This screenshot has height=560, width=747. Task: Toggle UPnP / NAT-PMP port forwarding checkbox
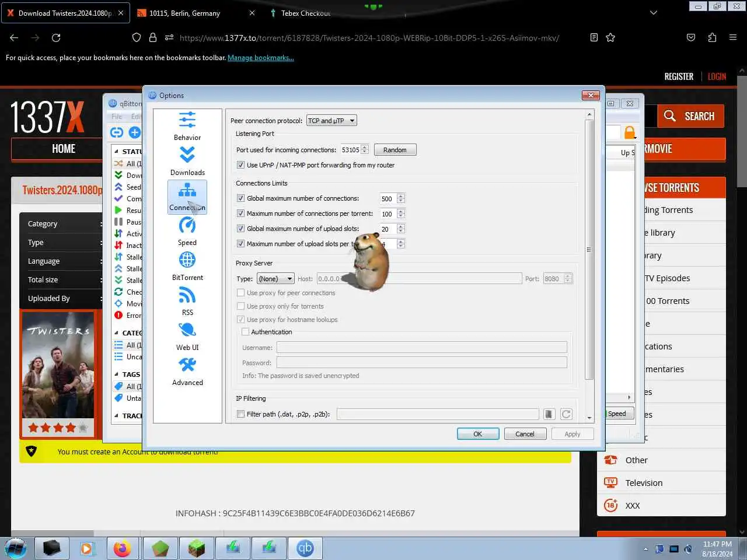tap(240, 165)
